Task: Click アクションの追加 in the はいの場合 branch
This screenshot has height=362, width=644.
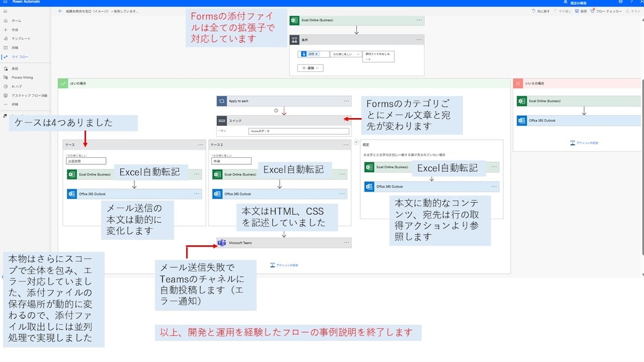Action: coord(284,265)
